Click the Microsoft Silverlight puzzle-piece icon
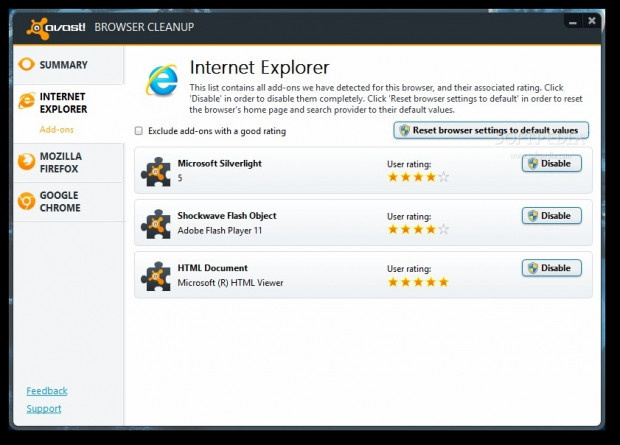This screenshot has height=445, width=620. pos(156,171)
